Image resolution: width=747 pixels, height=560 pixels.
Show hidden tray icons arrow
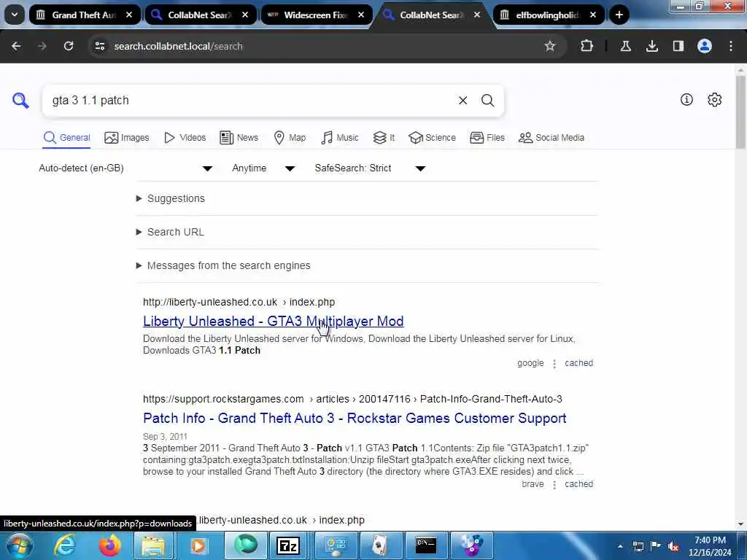(x=620, y=546)
